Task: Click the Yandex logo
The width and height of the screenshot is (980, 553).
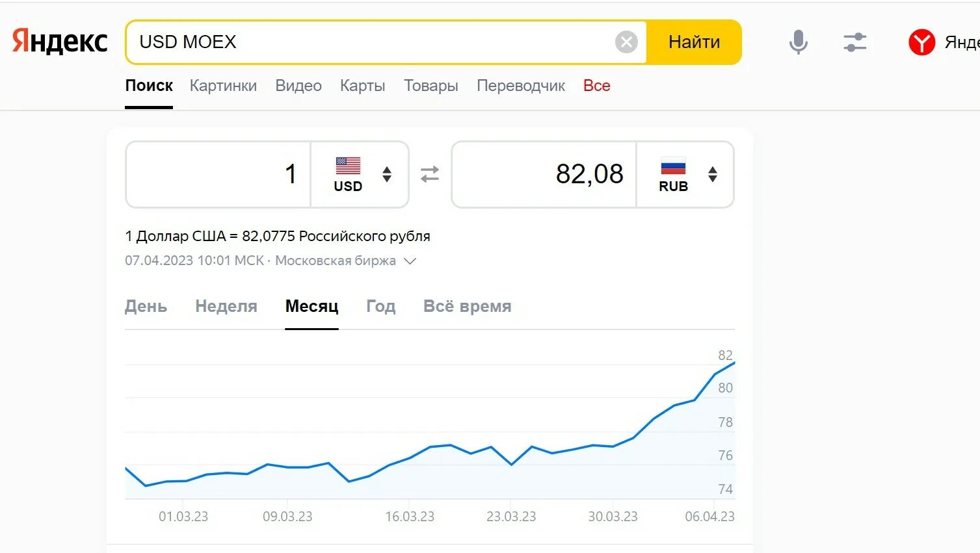Action: coord(60,42)
